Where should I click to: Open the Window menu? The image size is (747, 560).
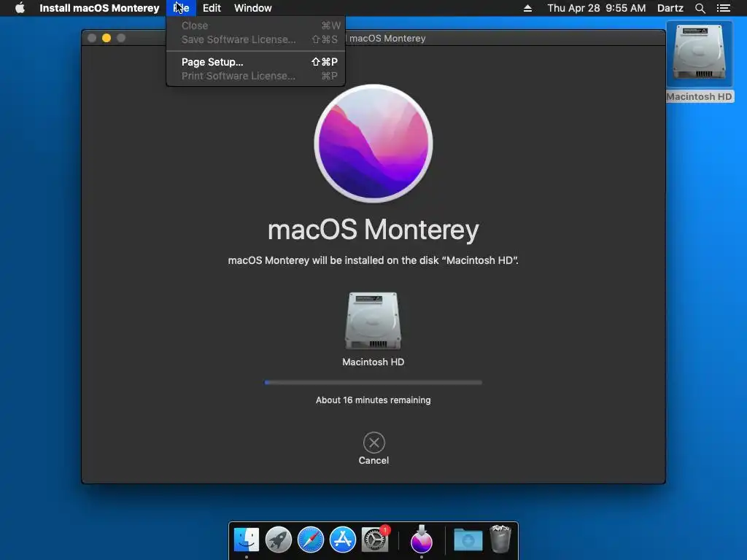tap(253, 8)
